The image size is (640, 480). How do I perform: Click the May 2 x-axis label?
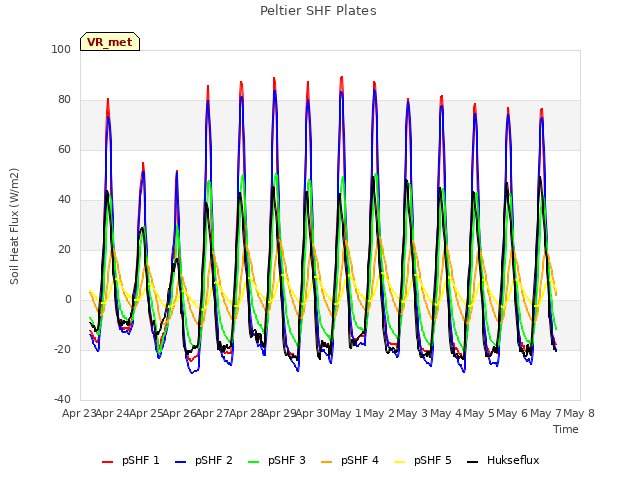pos(379,413)
